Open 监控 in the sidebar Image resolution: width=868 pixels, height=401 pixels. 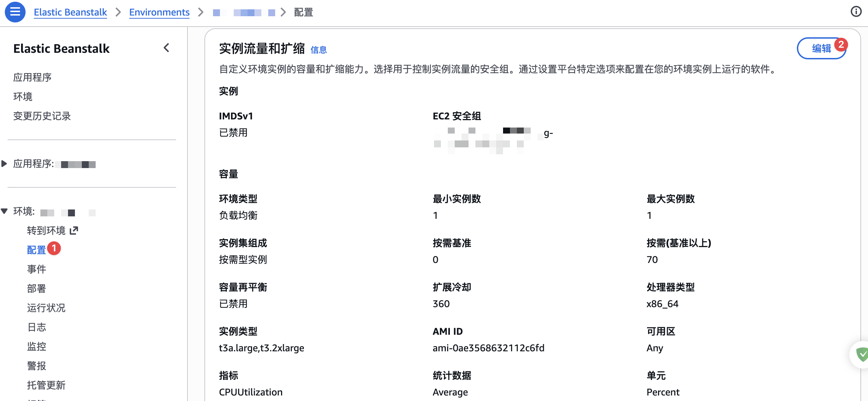(37, 346)
